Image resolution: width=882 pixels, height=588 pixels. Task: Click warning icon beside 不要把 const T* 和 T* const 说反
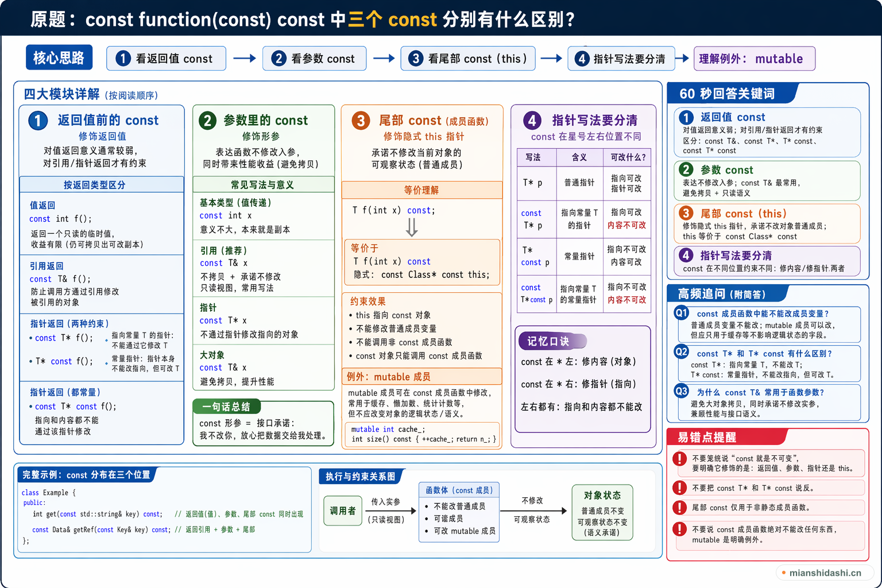(x=680, y=488)
